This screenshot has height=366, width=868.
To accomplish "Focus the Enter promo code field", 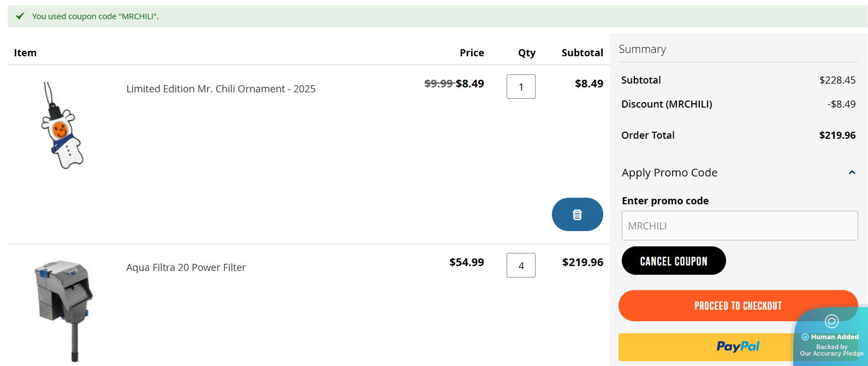I will [739, 226].
